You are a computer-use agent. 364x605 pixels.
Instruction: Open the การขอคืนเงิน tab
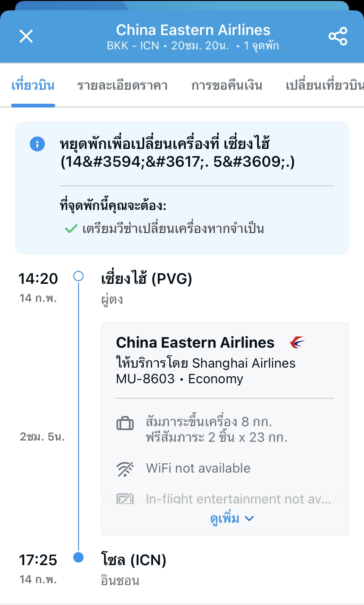coord(227,85)
